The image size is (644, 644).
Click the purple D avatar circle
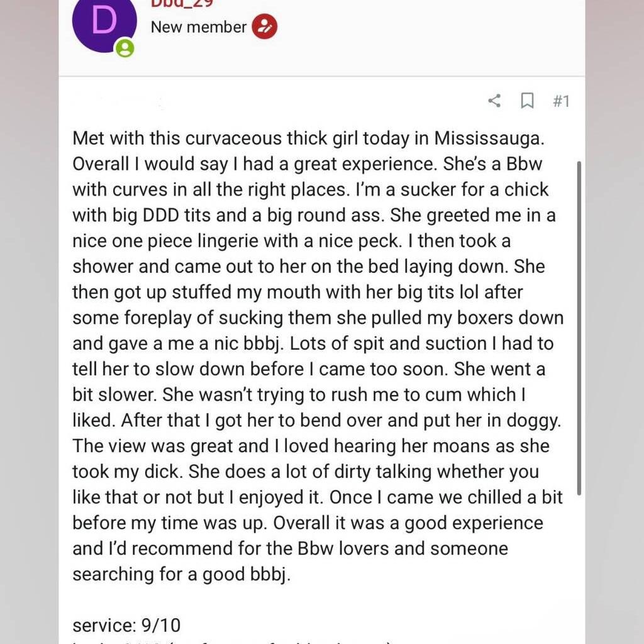pyautogui.click(x=104, y=23)
